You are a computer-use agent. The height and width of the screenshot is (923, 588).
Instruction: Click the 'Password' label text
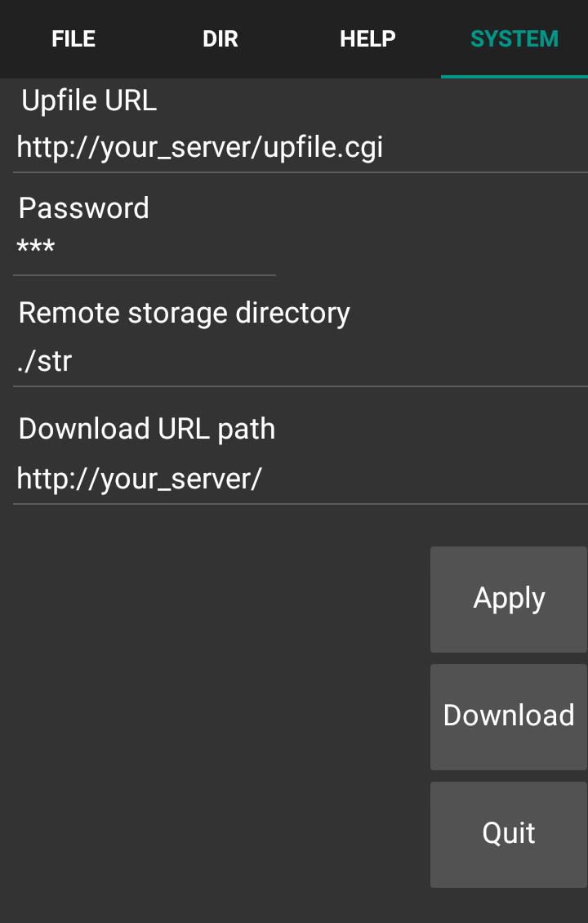[x=83, y=207]
